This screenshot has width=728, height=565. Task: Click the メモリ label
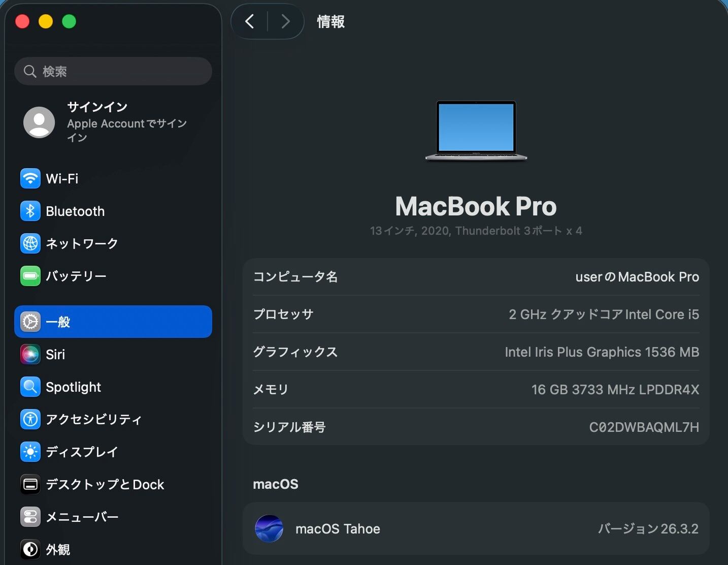271,390
